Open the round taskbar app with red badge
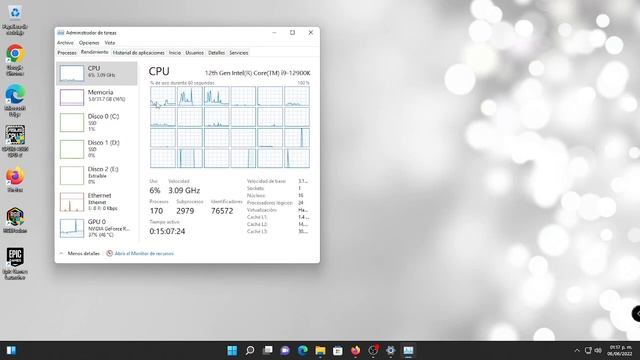This screenshot has width=640, height=360. point(373,351)
